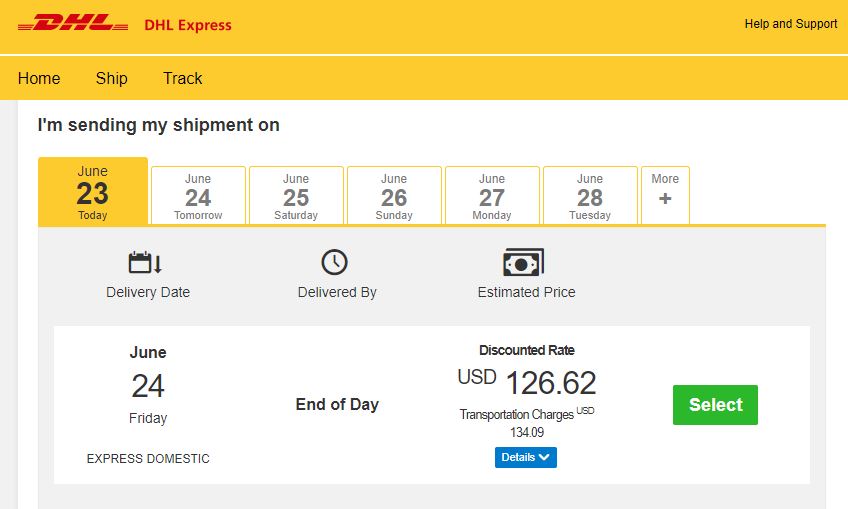Open Help and Support link
Image resolution: width=848 pixels, height=509 pixels.
tap(791, 24)
